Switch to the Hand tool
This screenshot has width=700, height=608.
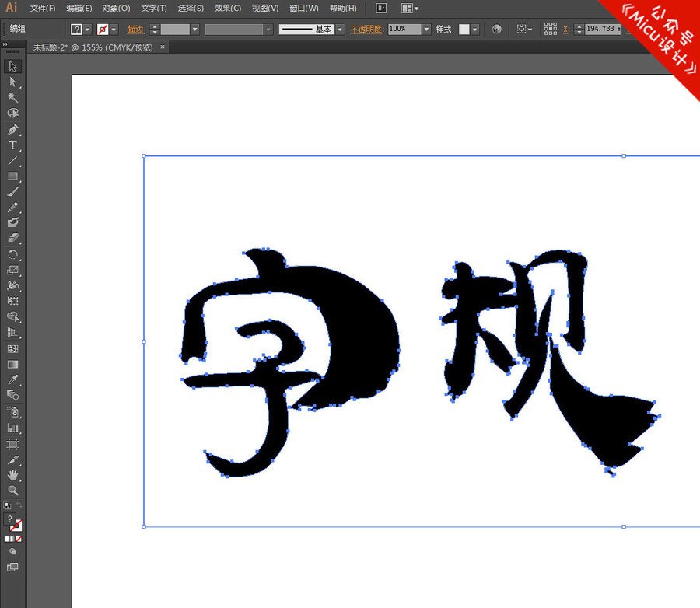tap(12, 475)
